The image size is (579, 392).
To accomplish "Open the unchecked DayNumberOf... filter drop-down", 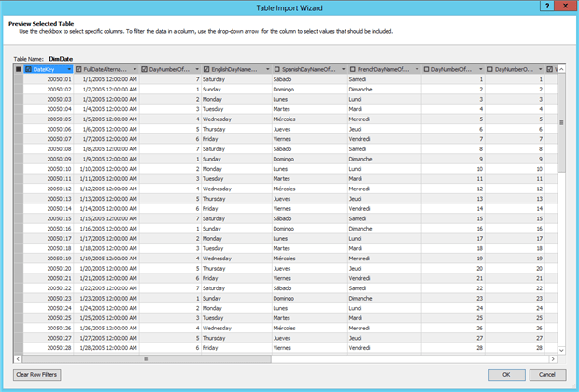I will (x=480, y=69).
